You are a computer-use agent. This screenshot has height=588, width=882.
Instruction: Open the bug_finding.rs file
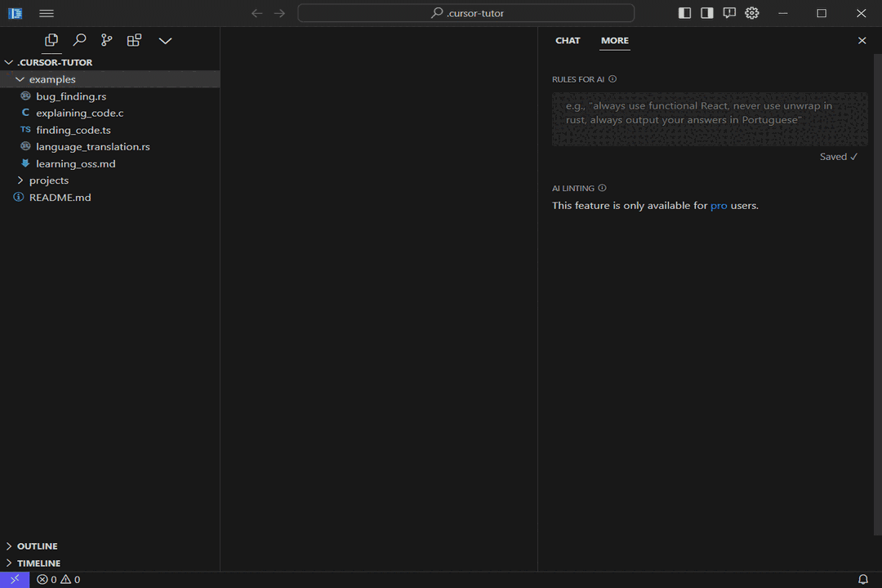point(69,96)
